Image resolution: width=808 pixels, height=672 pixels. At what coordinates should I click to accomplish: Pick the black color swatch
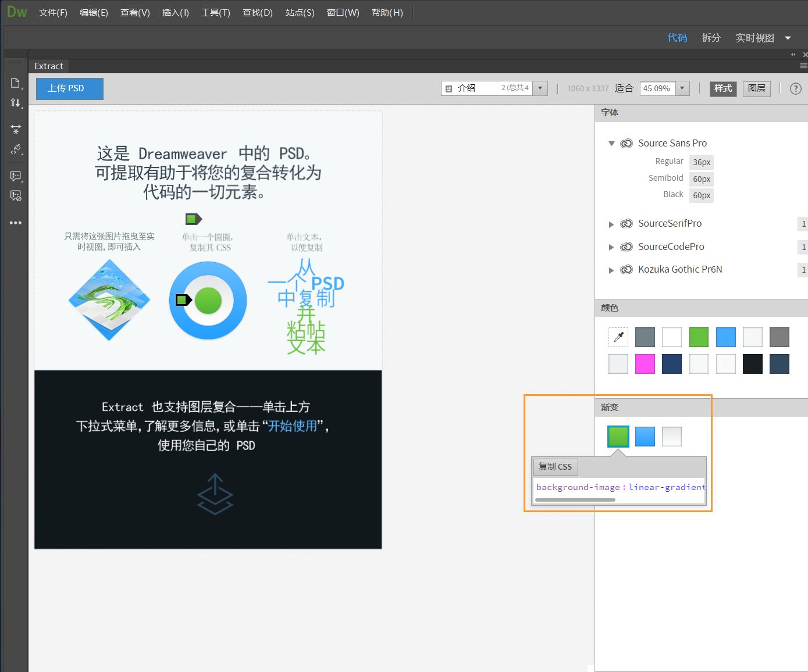[753, 364]
